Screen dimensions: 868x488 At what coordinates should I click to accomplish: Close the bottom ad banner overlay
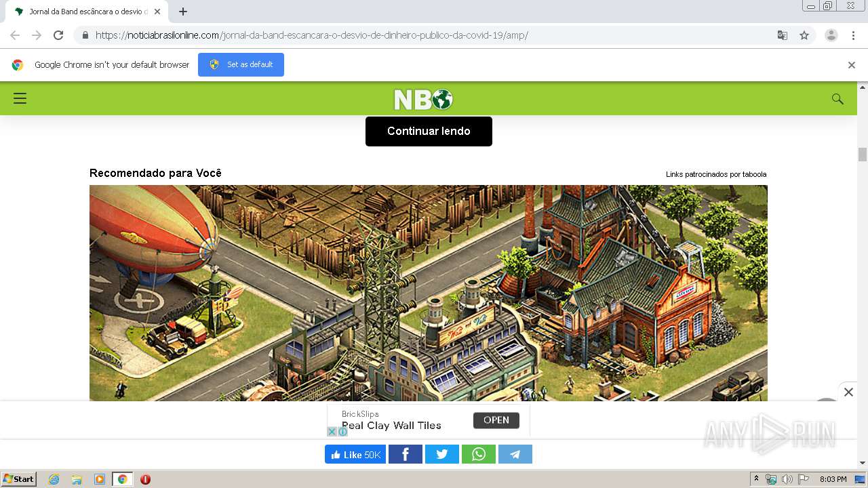pos(848,392)
